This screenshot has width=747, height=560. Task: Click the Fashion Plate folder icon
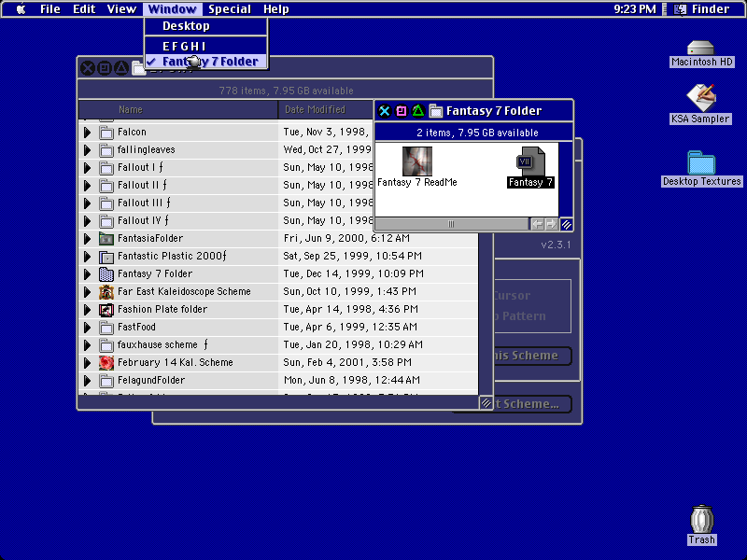click(106, 310)
